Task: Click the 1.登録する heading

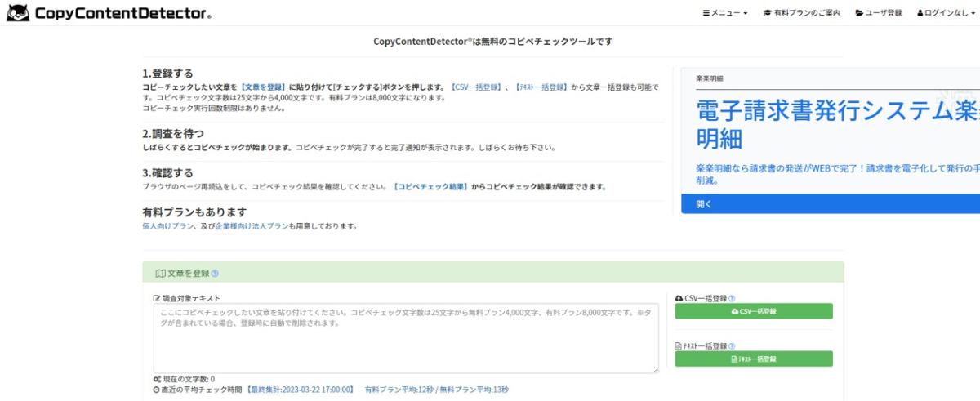Action: pyautogui.click(x=167, y=73)
